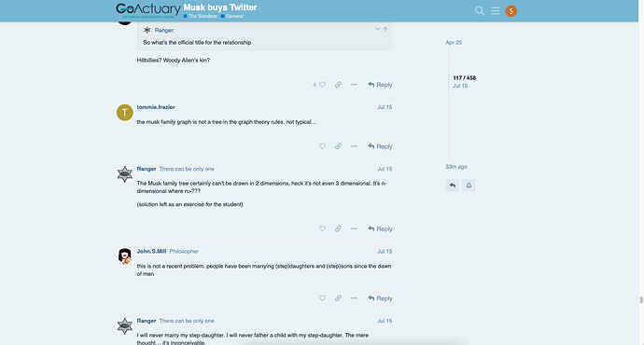Like John.S.Mill's post with heart icon
The height and width of the screenshot is (345, 644).
(322, 298)
